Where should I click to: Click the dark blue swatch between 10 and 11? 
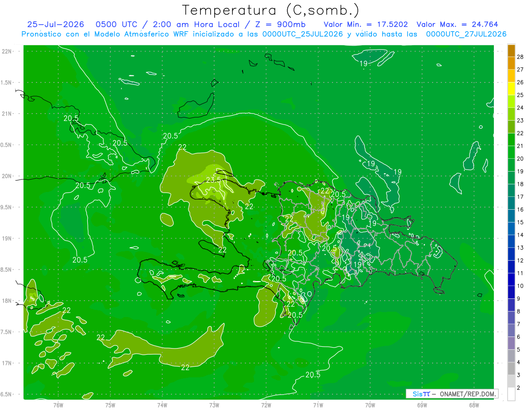[x=511, y=279]
